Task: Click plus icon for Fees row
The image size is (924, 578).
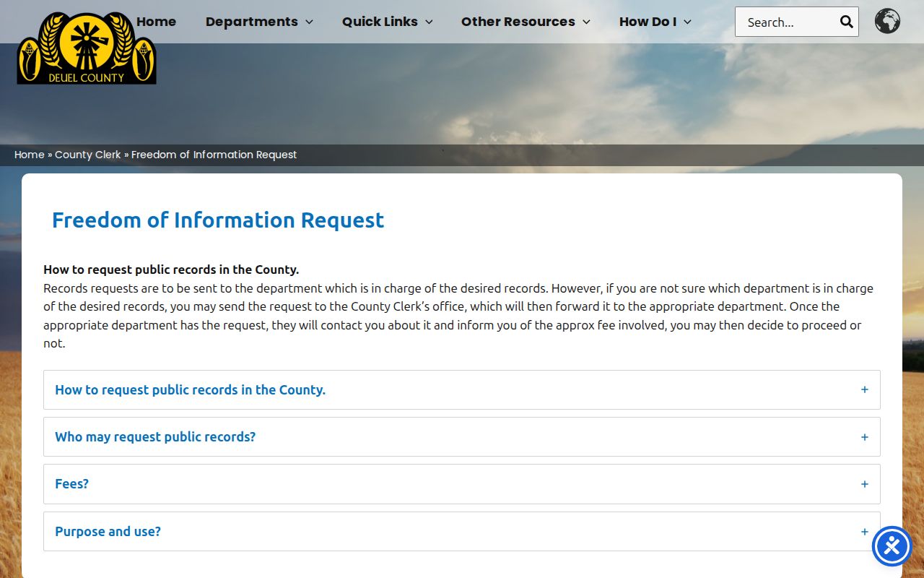Action: tap(864, 484)
